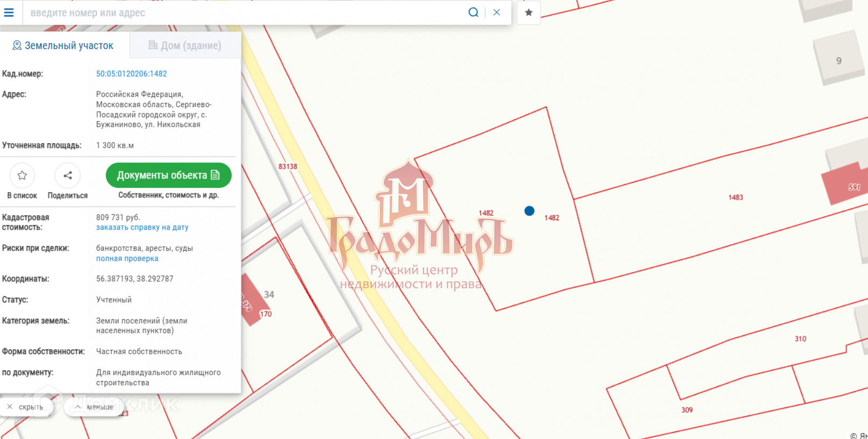Click the банкротства, аресты, суды text
The height and width of the screenshot is (439, 868).
144,248
